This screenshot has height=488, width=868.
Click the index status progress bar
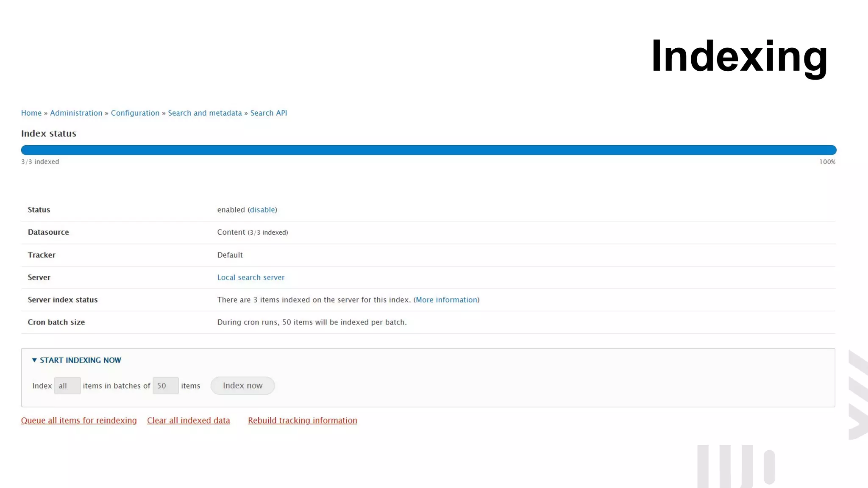(x=429, y=150)
